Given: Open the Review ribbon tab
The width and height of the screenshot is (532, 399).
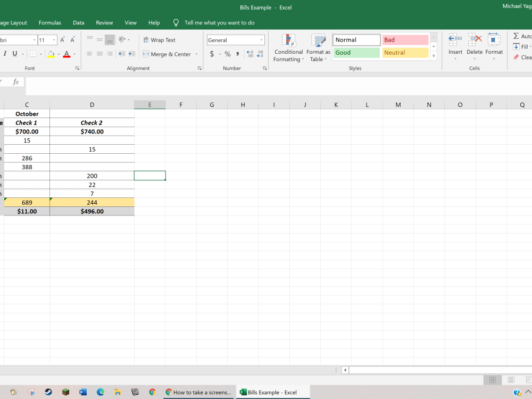Looking at the screenshot, I should pos(104,23).
